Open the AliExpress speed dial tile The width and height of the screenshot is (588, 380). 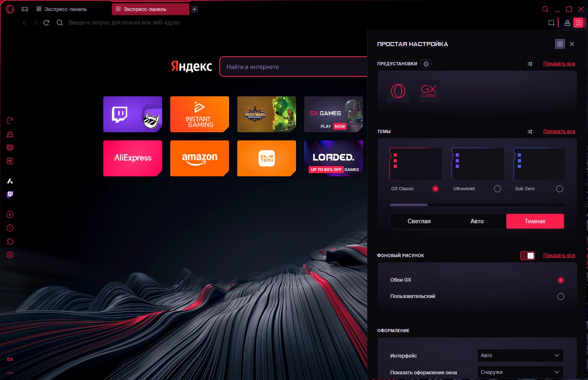[x=133, y=158]
